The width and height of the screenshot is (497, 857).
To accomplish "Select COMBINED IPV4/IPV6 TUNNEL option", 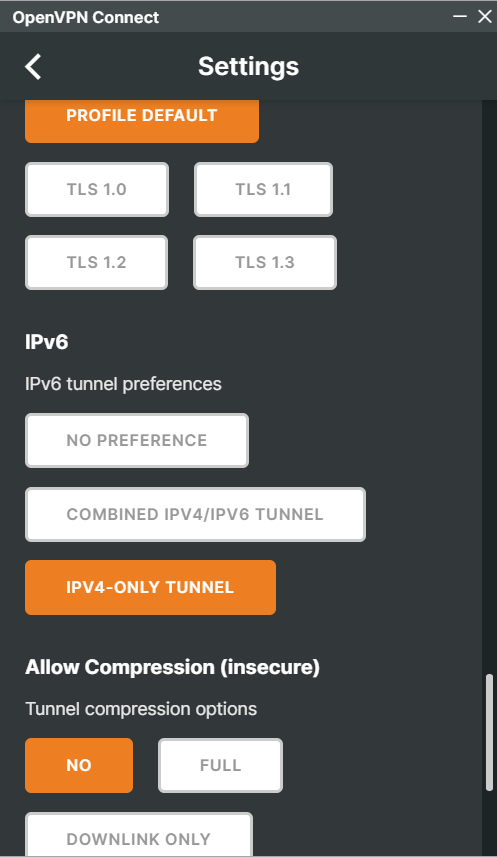I will [195, 514].
